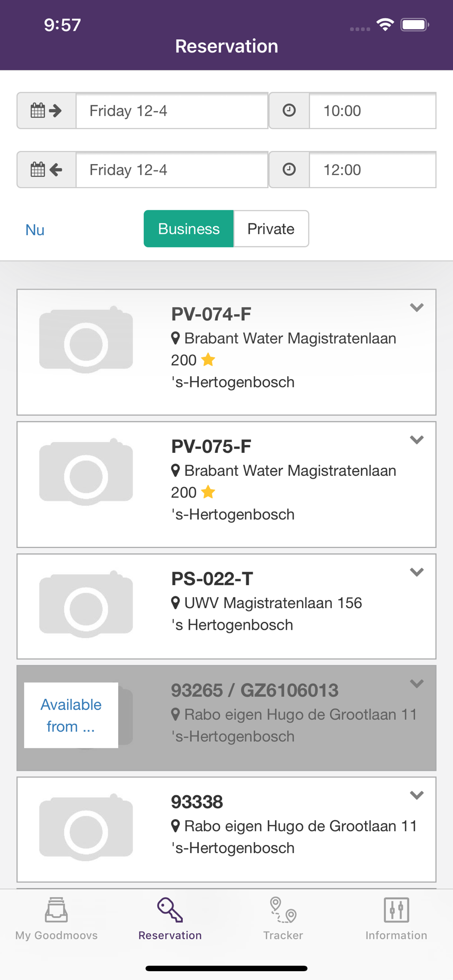Tap the favorite star on PV-075-F
453x980 pixels.
tap(208, 492)
